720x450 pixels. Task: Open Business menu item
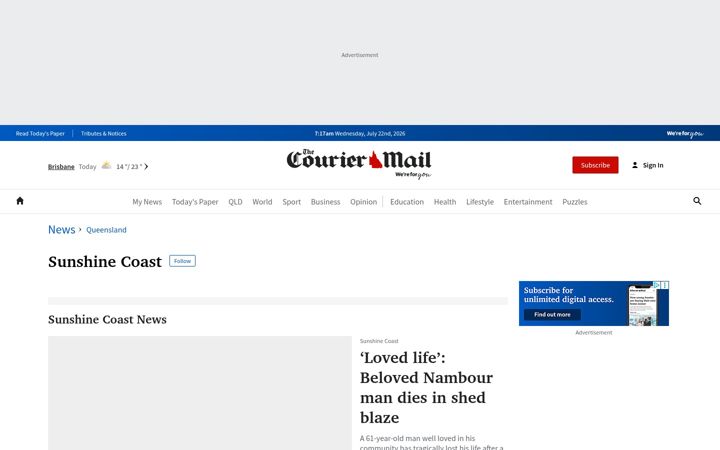coord(326,202)
